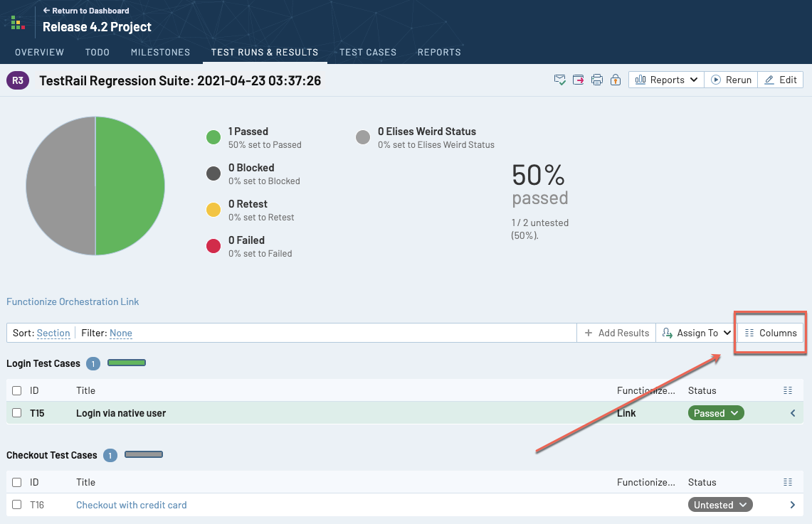
Task: Click the TestRail logo icon
Action: [x=18, y=23]
